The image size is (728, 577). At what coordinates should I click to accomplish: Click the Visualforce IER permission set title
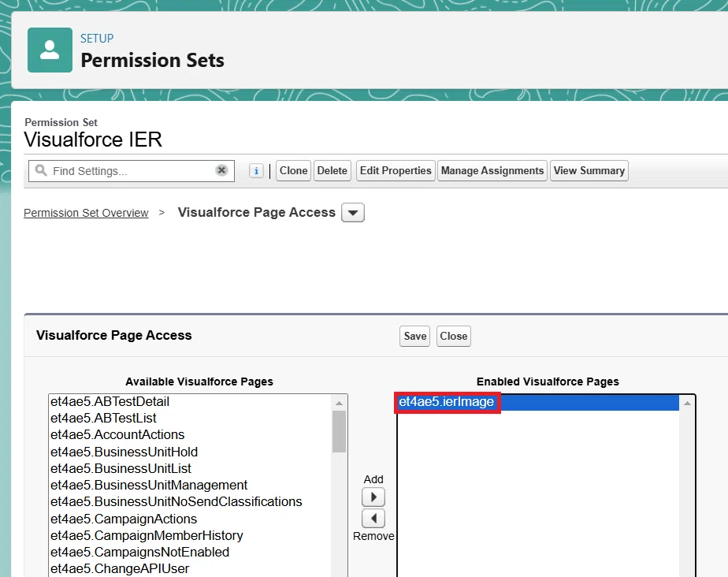(93, 140)
